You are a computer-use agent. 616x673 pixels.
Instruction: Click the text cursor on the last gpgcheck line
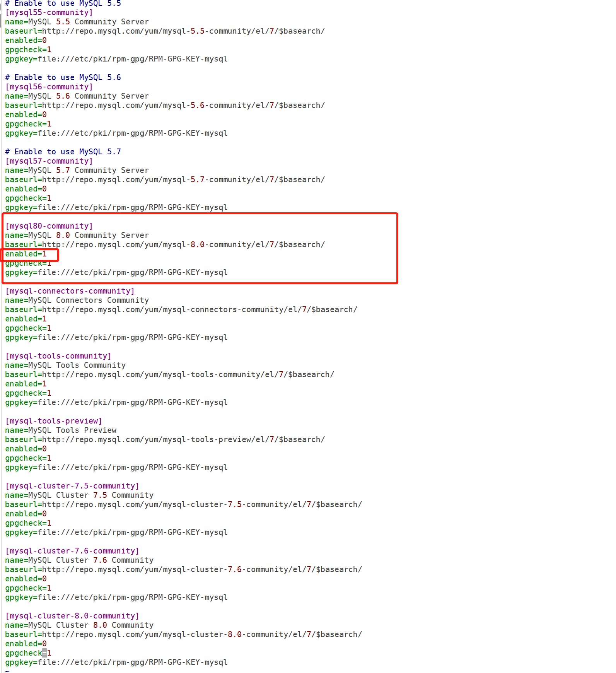44,653
